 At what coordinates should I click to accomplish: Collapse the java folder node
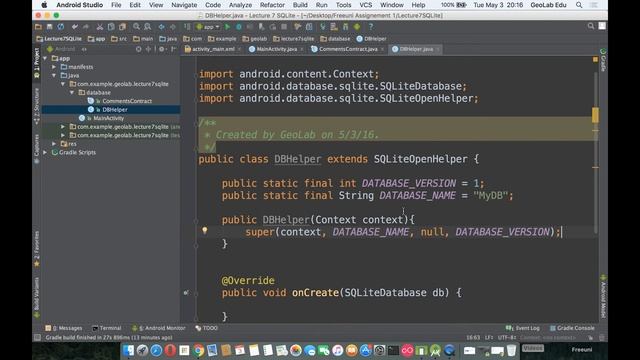click(x=54, y=76)
